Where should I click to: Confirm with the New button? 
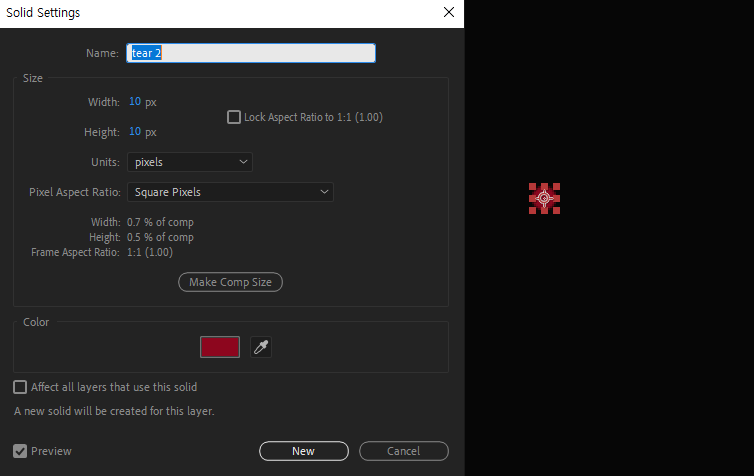pos(304,451)
